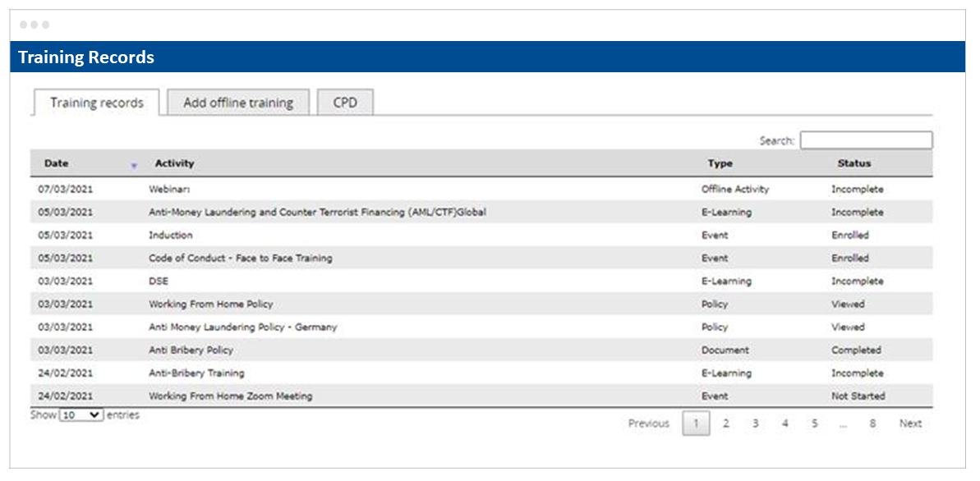
Task: Select the Anti Bribery Policy activity
Action: point(191,350)
